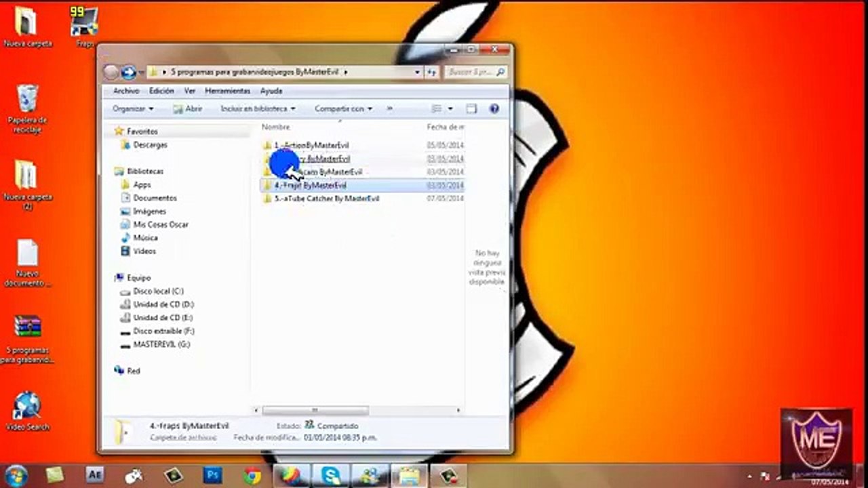Open Disco extraíble (F:)
The image size is (868, 488).
pyautogui.click(x=163, y=331)
